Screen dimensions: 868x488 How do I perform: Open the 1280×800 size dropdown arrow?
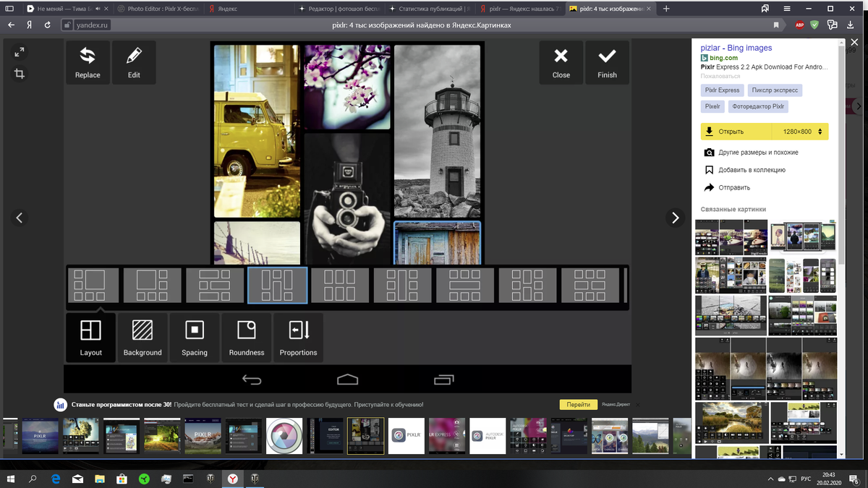click(x=820, y=132)
